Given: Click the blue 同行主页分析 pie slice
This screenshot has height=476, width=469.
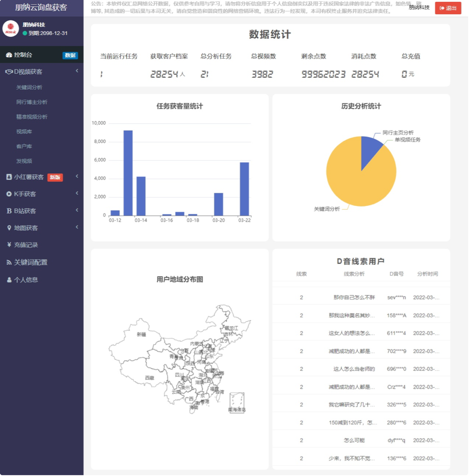Looking at the screenshot, I should pyautogui.click(x=370, y=150).
